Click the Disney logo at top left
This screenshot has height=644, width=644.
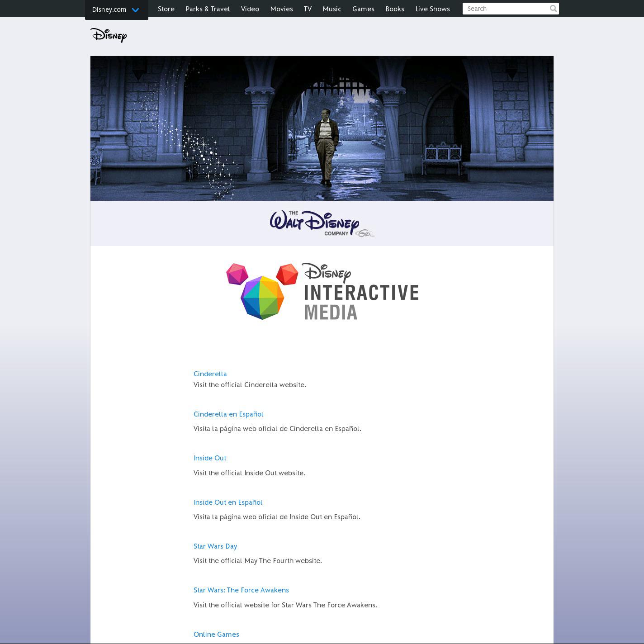[109, 35]
